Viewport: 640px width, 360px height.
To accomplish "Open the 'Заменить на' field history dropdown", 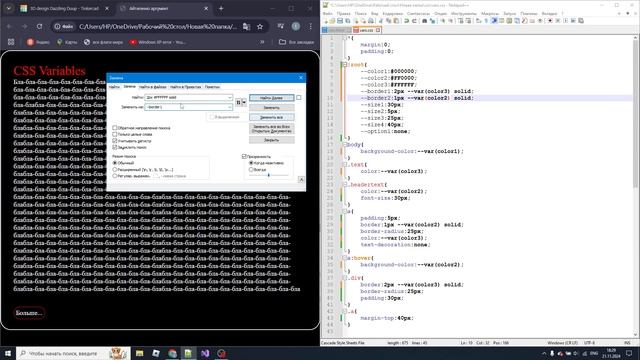I will click(x=230, y=107).
